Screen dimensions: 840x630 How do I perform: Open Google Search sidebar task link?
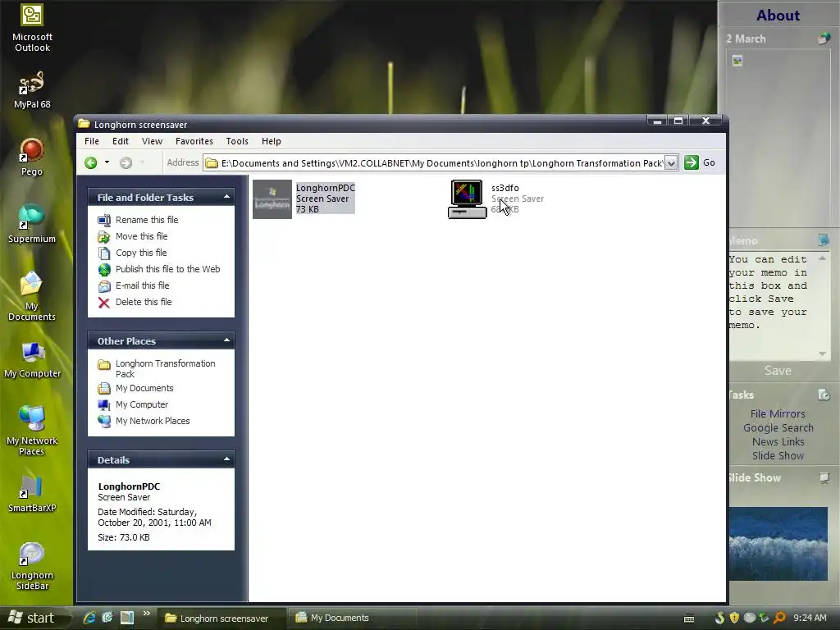point(778,427)
